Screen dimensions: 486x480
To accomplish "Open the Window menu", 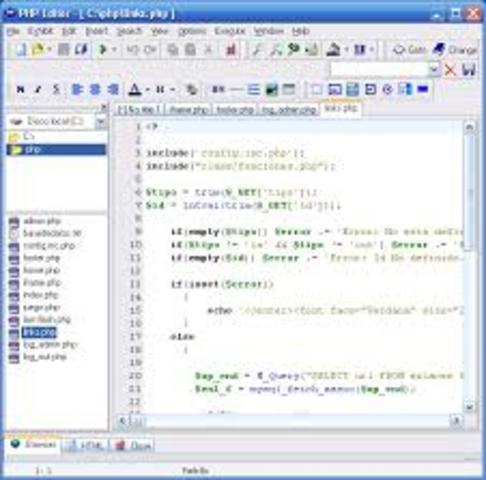I will click(268, 31).
